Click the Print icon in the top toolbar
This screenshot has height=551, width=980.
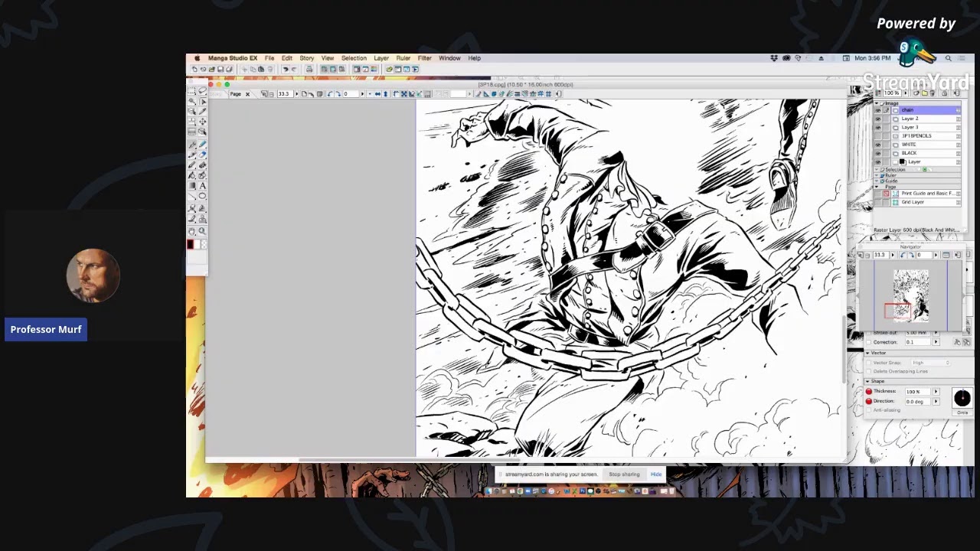coord(309,69)
